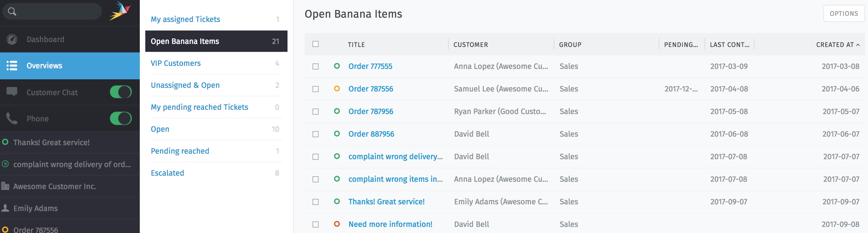Toggle the Customer Chat switch off
Image resolution: width=868 pixels, height=233 pixels.
[x=121, y=92]
